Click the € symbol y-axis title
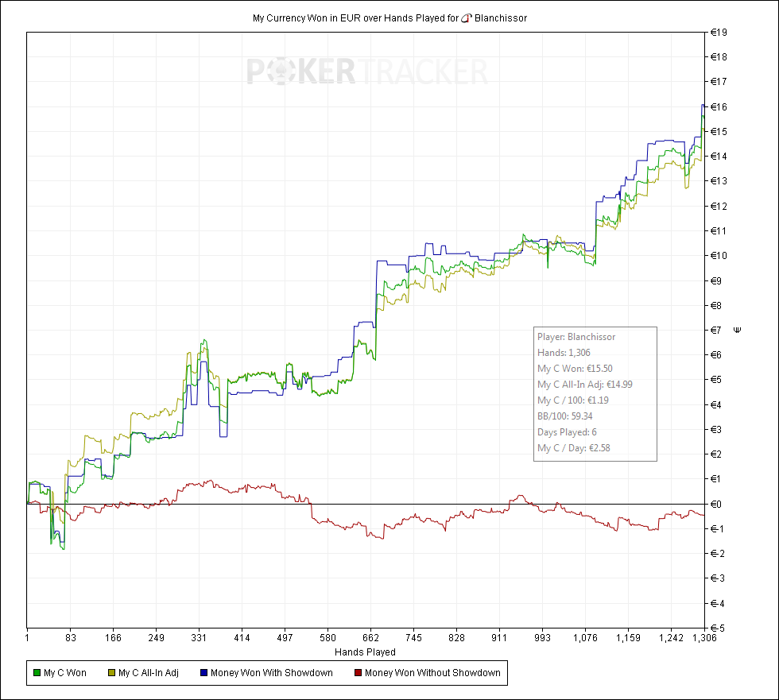This screenshot has height=700, width=779. [738, 331]
